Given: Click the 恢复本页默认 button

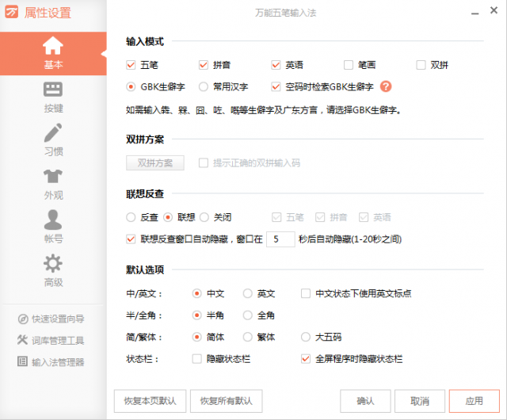Looking at the screenshot, I should 151,400.
